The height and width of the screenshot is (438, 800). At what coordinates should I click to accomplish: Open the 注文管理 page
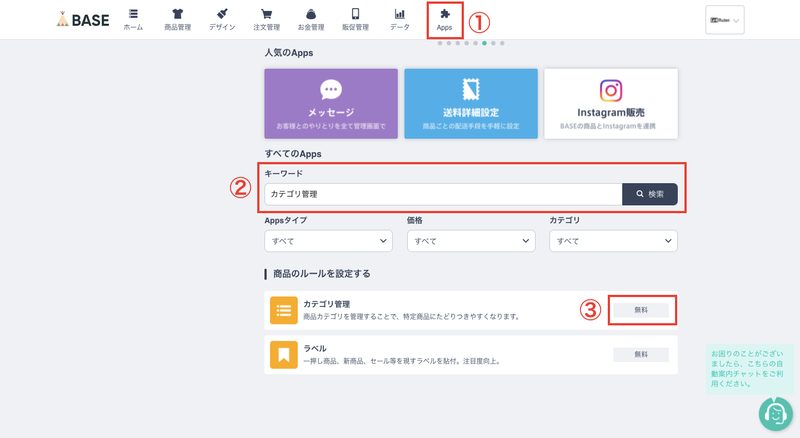266,20
